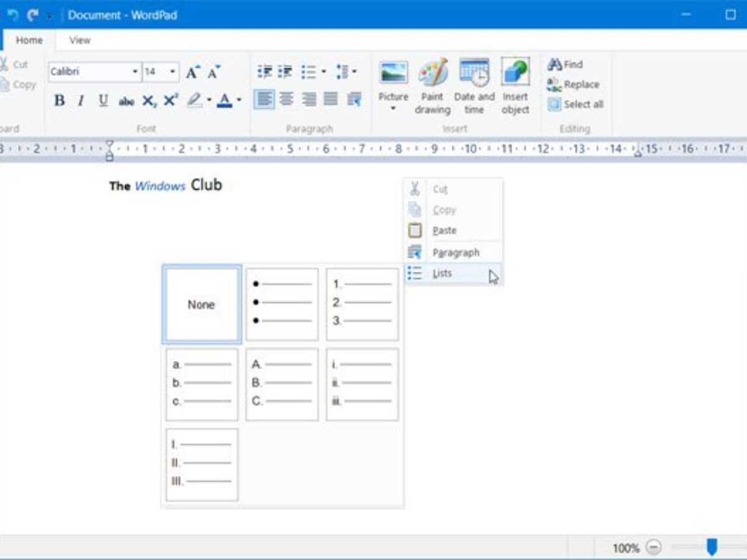This screenshot has width=747, height=560.
Task: Click the Shrink font icon
Action: click(214, 72)
